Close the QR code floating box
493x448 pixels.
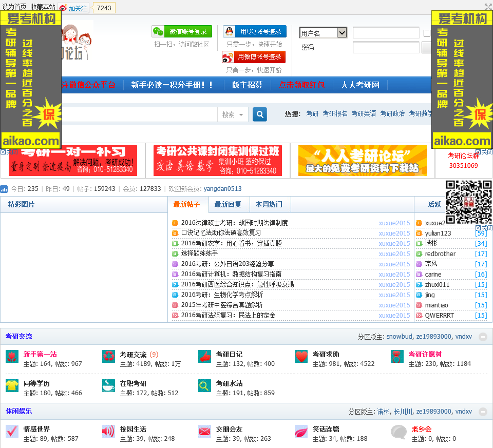[x=484, y=228]
